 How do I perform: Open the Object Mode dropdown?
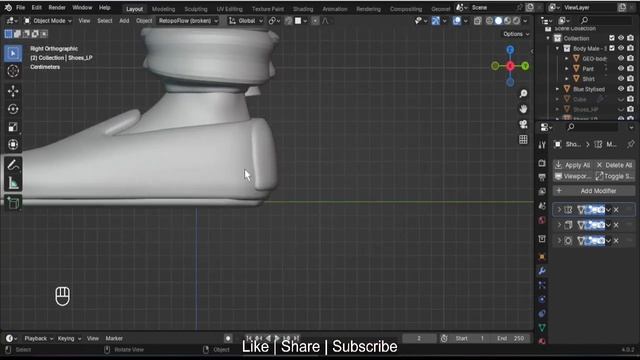tap(47, 21)
